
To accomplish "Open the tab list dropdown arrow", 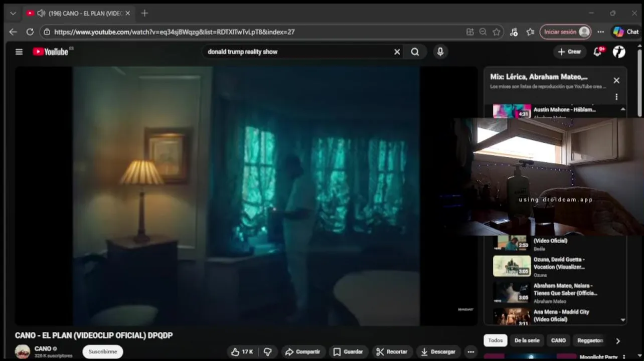I will point(13,13).
